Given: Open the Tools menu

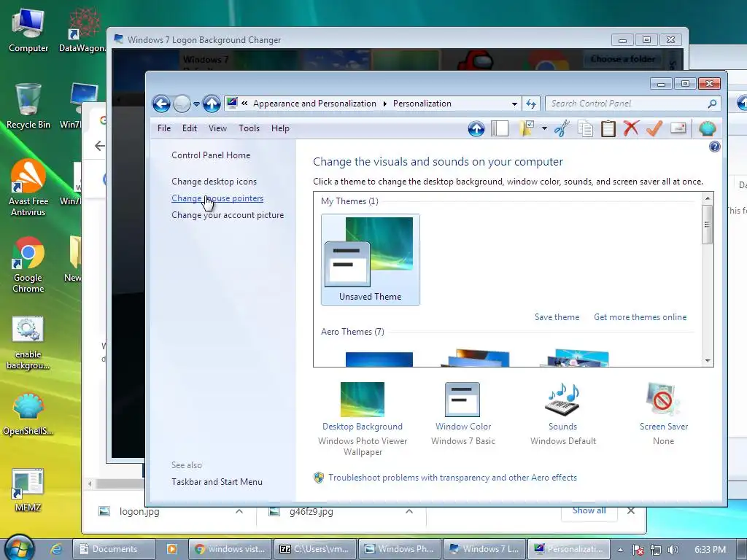Looking at the screenshot, I should (249, 128).
